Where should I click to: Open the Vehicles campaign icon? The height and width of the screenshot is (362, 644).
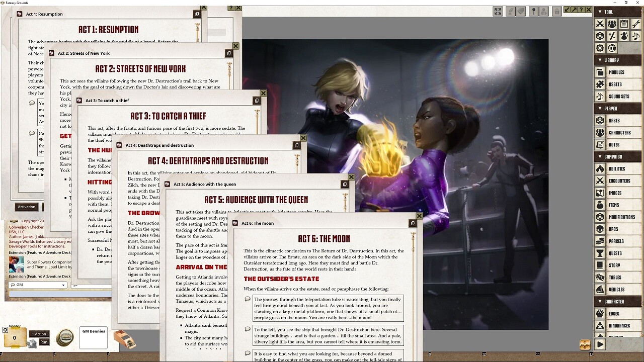(618, 289)
